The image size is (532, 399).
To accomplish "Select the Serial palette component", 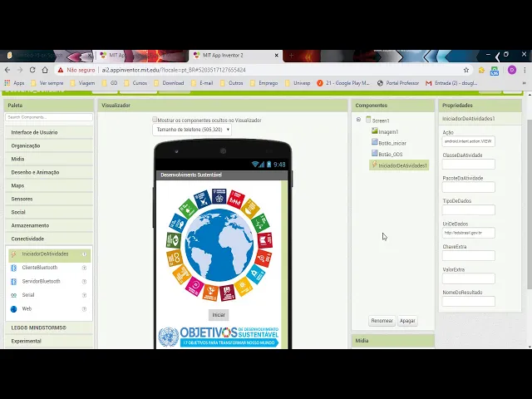I will (28, 295).
